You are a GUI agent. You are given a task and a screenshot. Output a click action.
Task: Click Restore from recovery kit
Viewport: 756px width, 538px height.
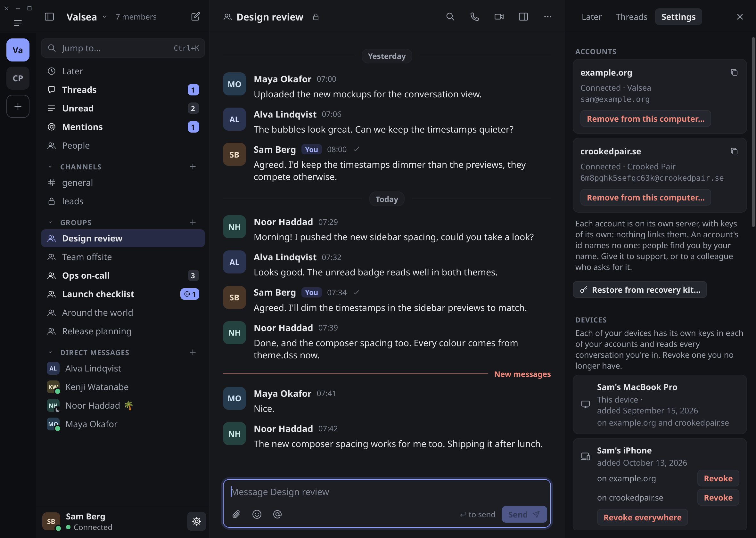click(639, 289)
